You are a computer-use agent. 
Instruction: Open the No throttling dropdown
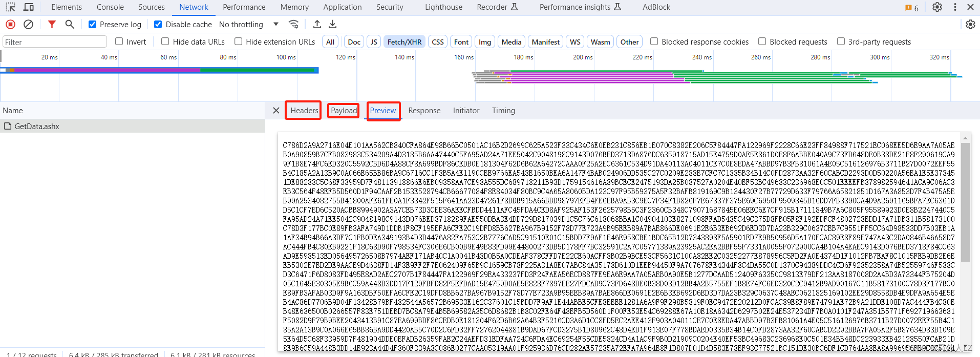pos(248,24)
